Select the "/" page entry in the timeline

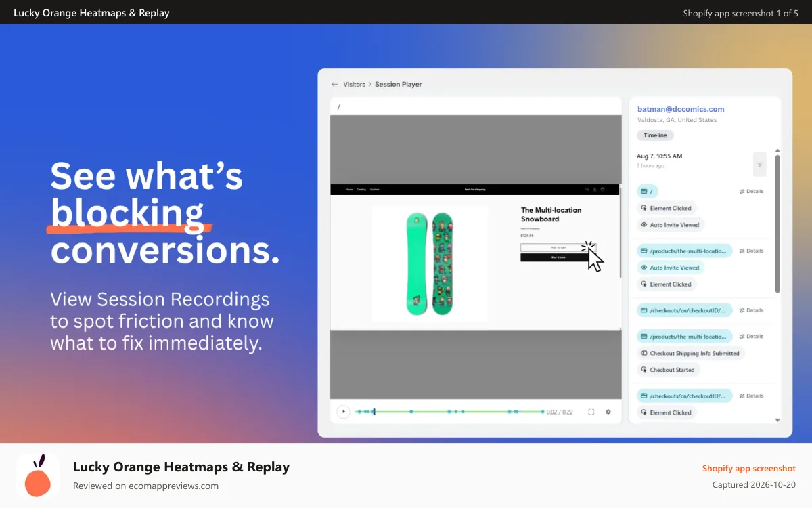pos(648,192)
